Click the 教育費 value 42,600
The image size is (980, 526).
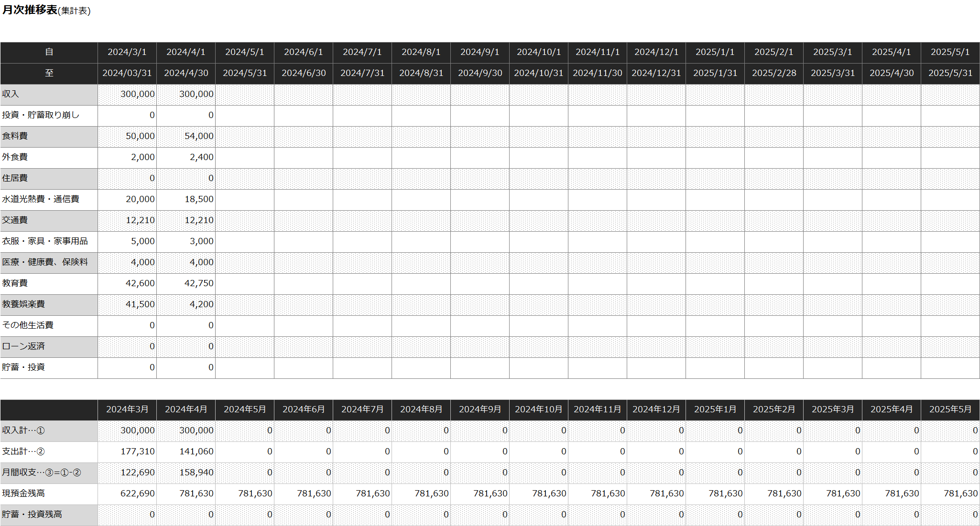[127, 283]
